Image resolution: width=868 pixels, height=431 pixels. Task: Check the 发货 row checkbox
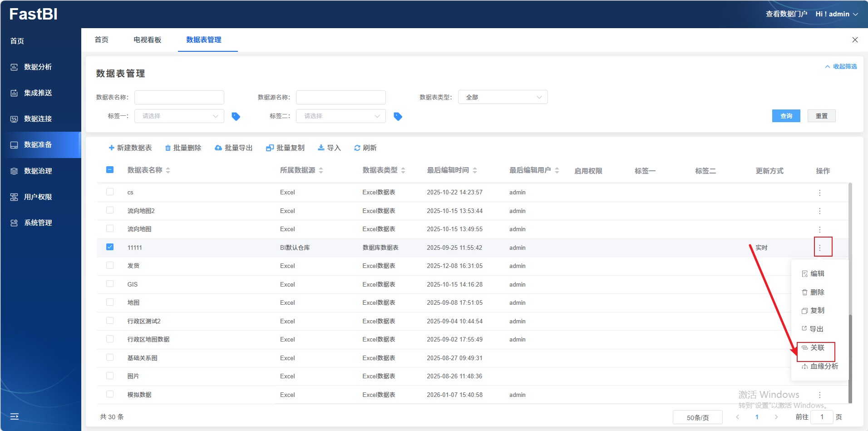click(x=110, y=265)
